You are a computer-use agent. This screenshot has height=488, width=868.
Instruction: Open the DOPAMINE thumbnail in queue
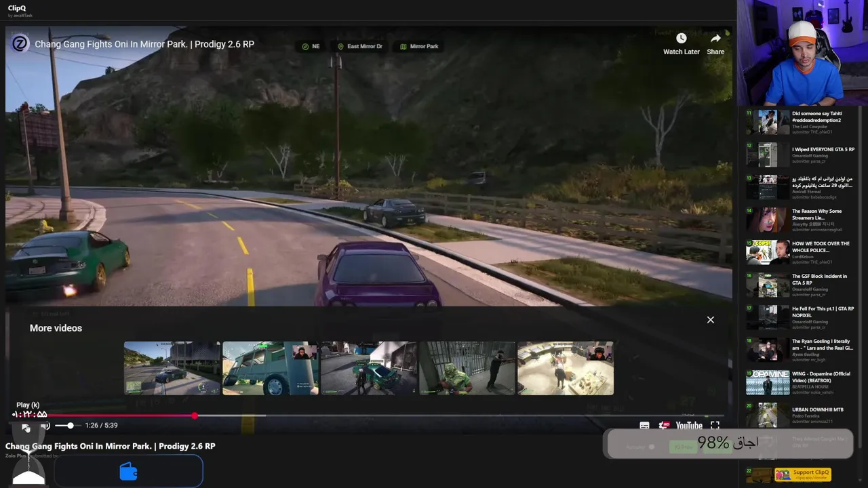tap(768, 383)
